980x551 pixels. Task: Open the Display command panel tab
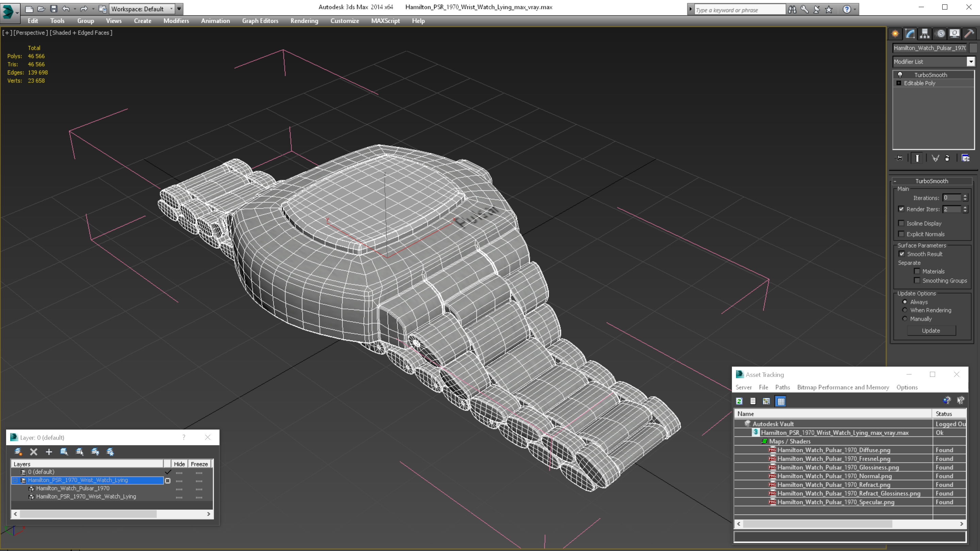[x=954, y=33]
